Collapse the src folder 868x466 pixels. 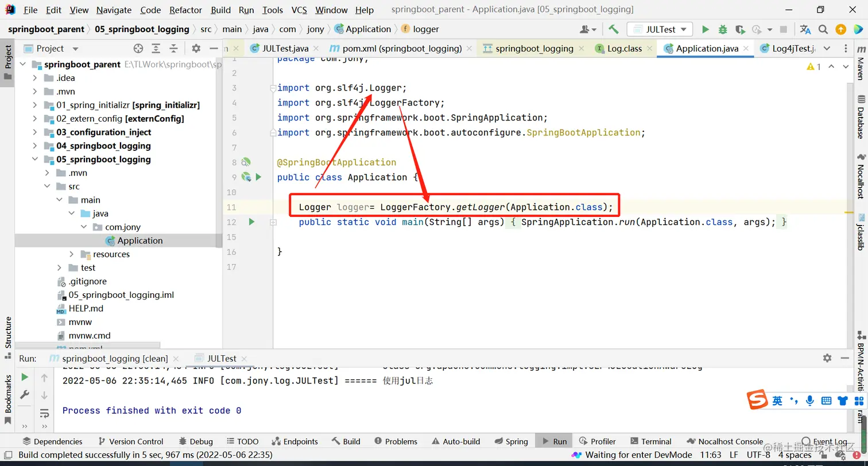click(47, 187)
